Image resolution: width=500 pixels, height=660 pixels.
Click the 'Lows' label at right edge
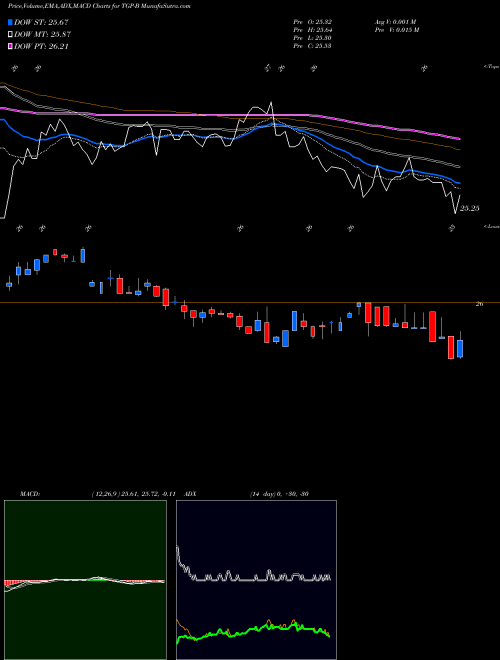pos(491,226)
